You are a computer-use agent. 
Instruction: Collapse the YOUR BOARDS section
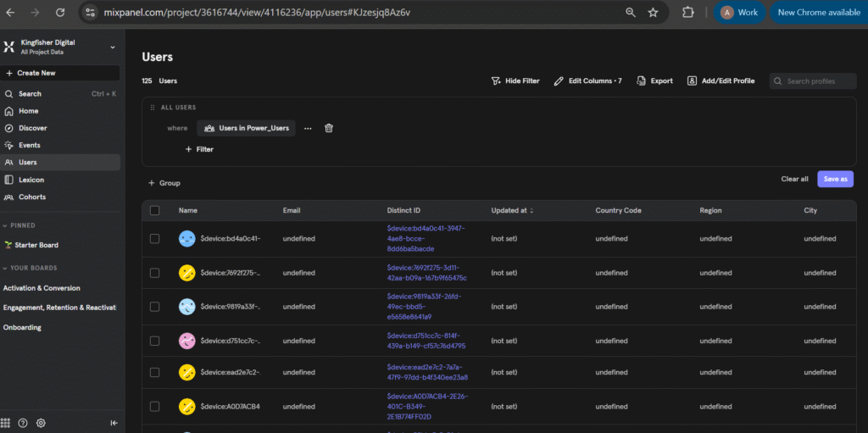tap(30, 268)
